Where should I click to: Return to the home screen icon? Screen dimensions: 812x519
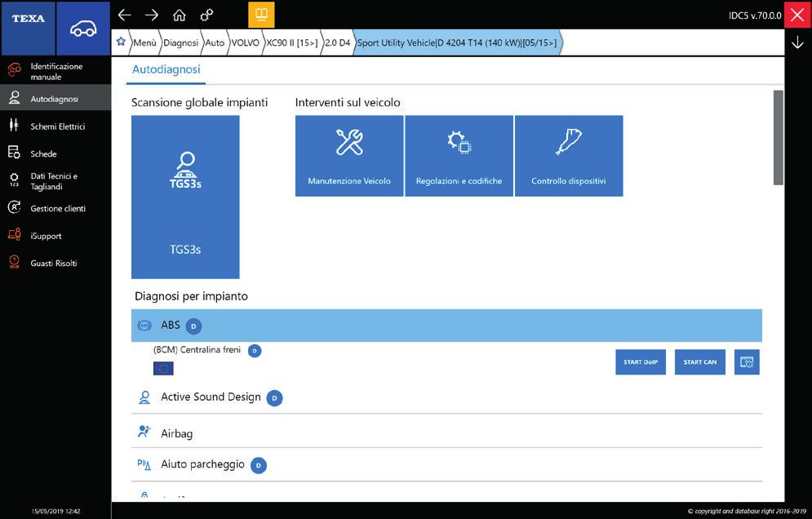[x=180, y=15]
